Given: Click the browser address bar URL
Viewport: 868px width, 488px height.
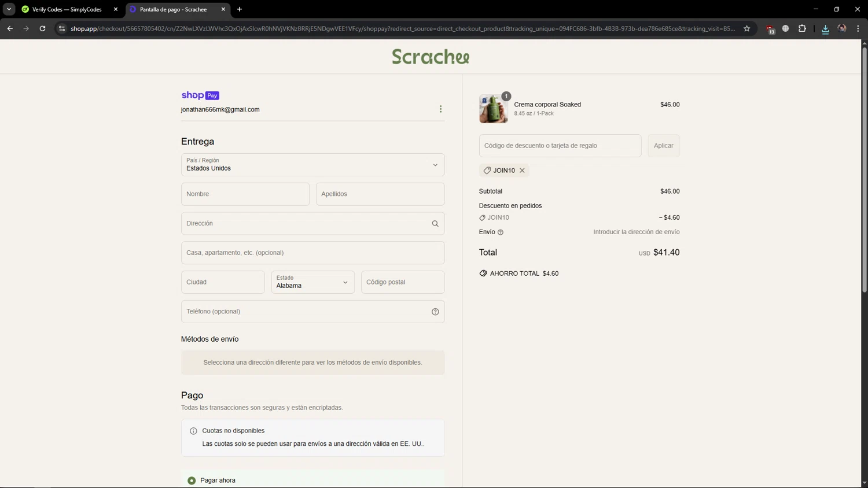Looking at the screenshot, I should point(402,28).
